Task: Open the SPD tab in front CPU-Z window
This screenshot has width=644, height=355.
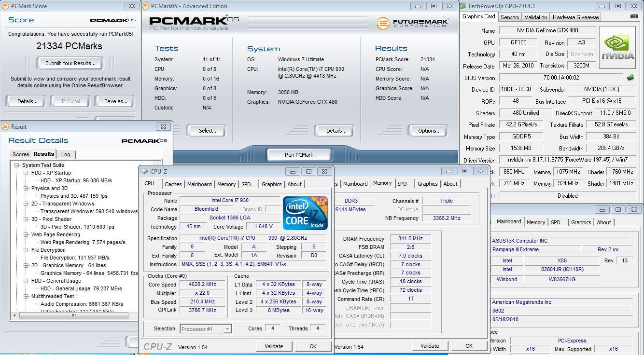Action: coord(246,184)
